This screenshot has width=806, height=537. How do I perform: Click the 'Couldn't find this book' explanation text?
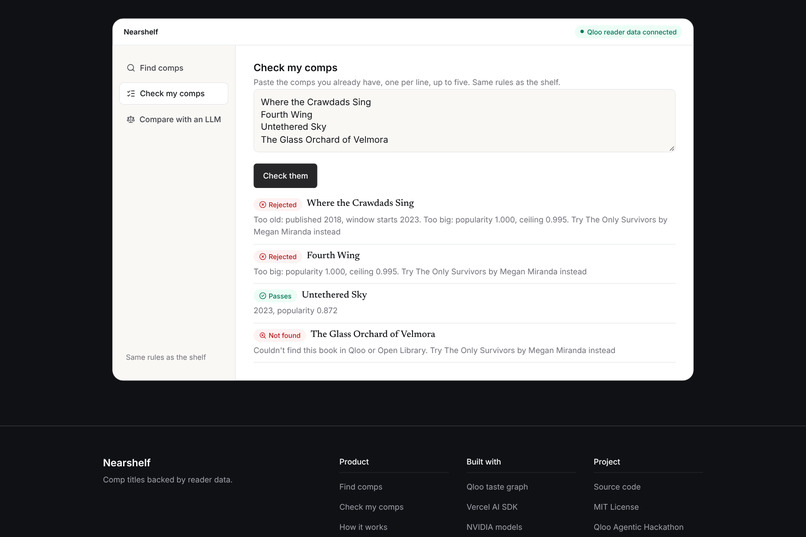point(434,350)
